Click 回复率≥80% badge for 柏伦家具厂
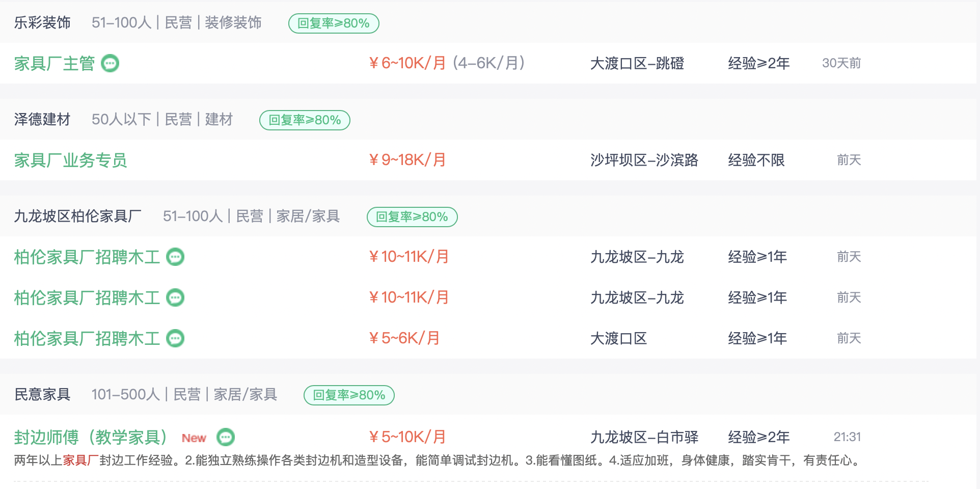This screenshot has width=980, height=489. pos(412,217)
